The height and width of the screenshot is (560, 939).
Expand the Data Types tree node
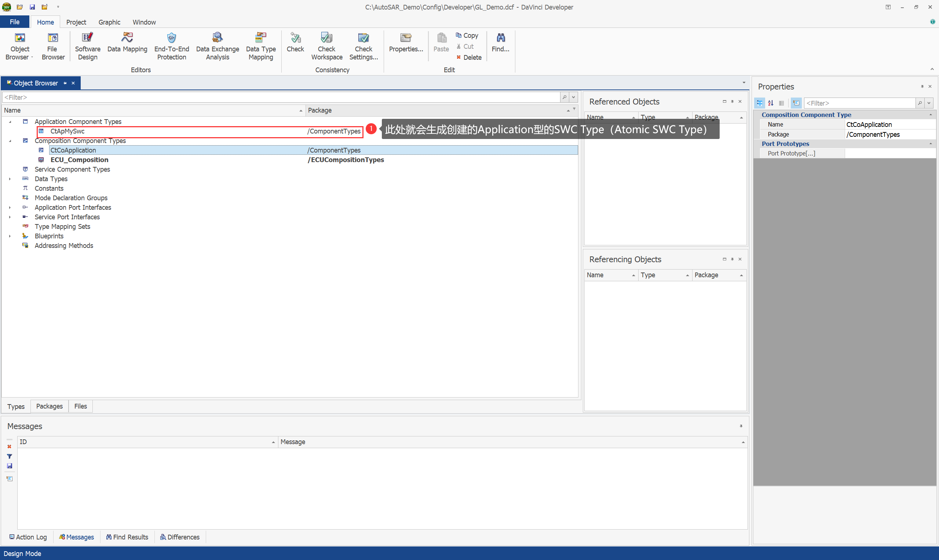pos(10,179)
